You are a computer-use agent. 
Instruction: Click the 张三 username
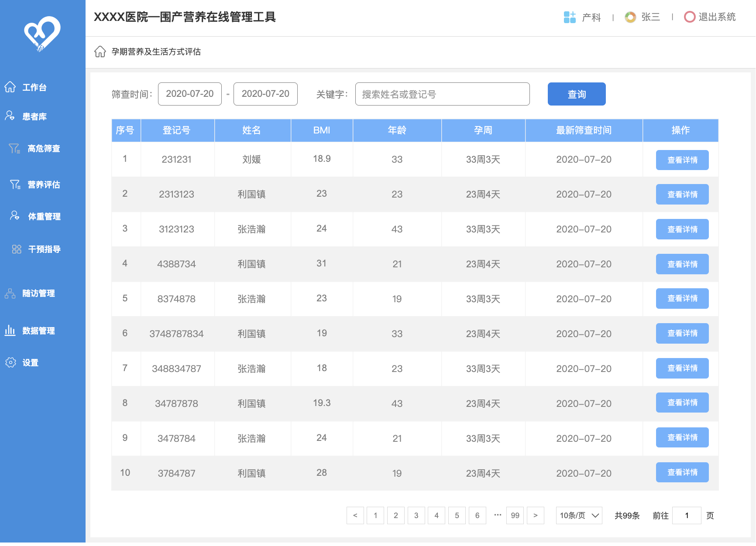pyautogui.click(x=651, y=17)
